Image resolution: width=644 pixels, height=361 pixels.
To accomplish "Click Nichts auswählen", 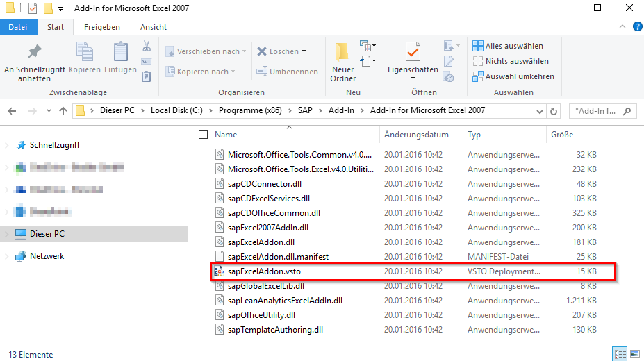I will [x=511, y=61].
